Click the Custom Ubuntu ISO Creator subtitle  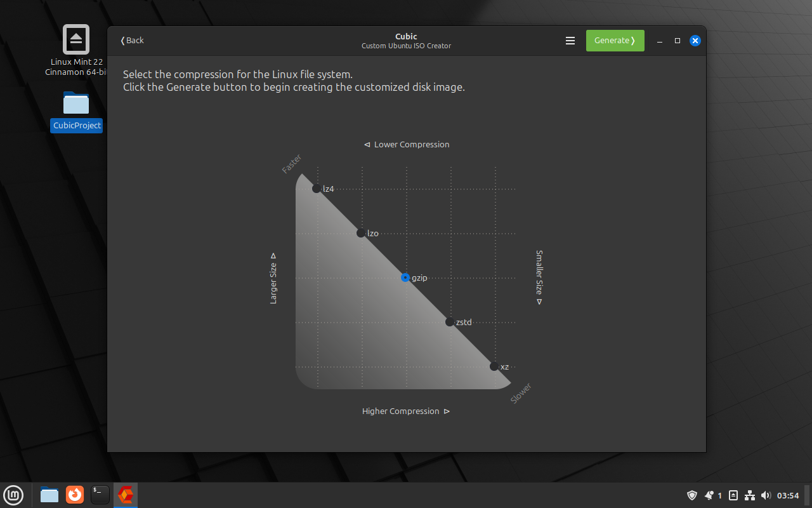[x=407, y=46]
